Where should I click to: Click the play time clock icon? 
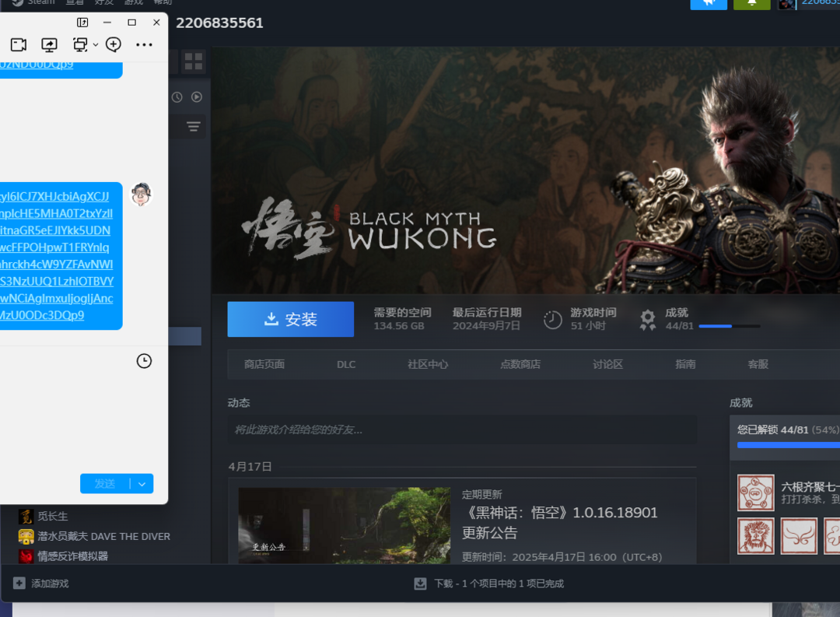coord(553,320)
